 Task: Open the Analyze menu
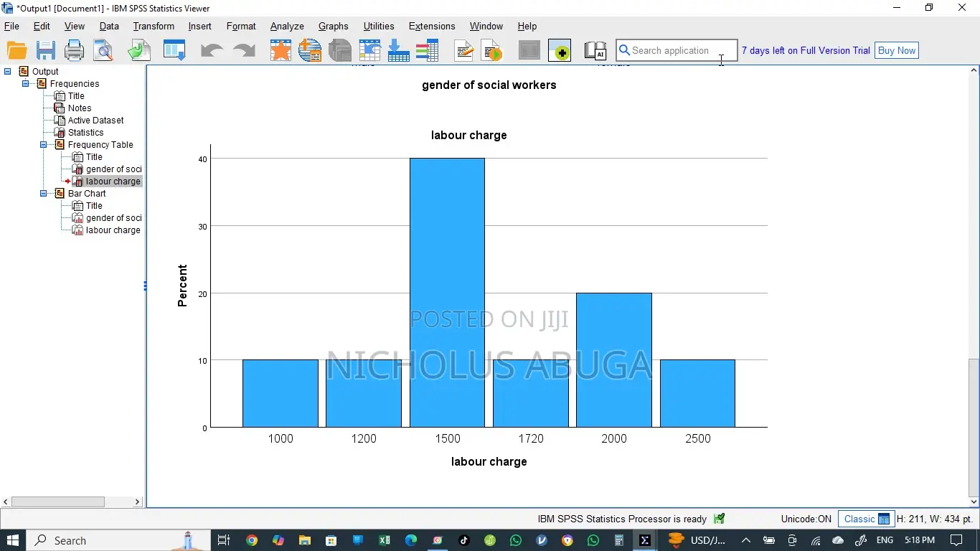tap(287, 26)
